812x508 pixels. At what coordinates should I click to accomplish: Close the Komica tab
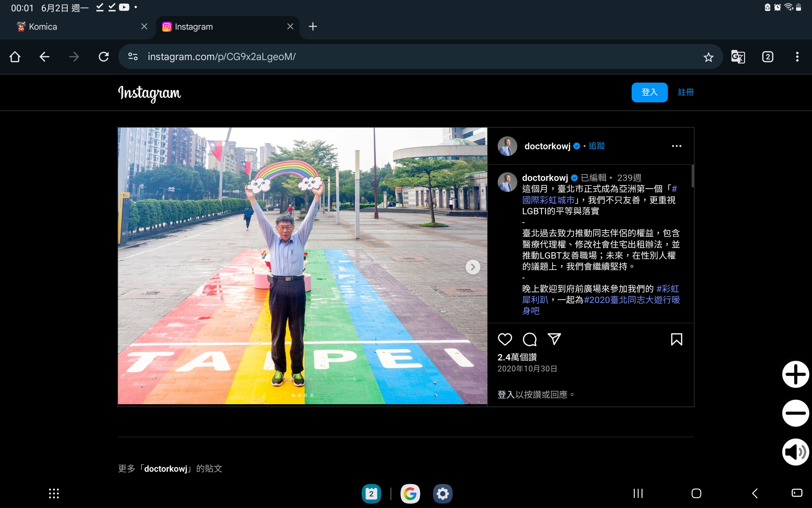click(144, 27)
